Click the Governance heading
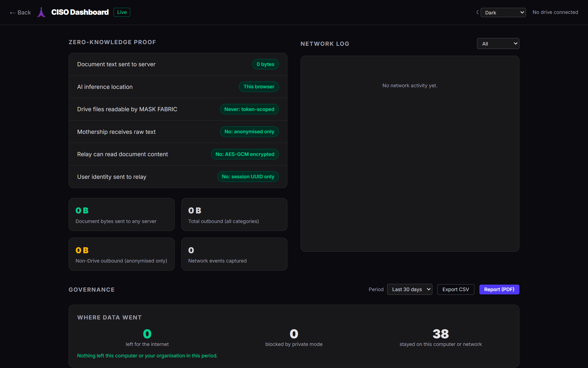This screenshot has width=588, height=368. click(91, 290)
